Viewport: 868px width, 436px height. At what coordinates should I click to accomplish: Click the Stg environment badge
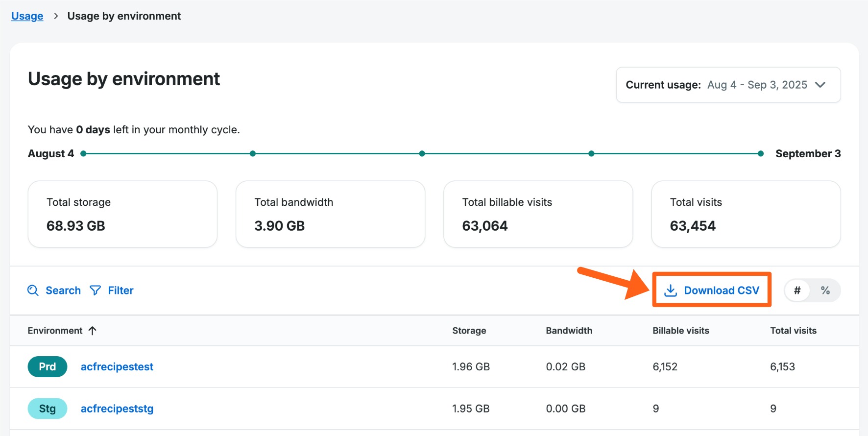48,409
